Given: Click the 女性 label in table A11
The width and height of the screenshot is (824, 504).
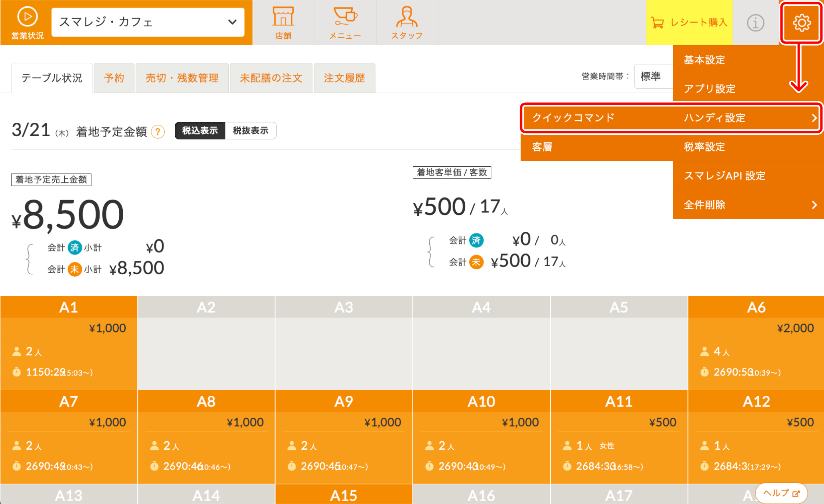Looking at the screenshot, I should click(x=607, y=446).
